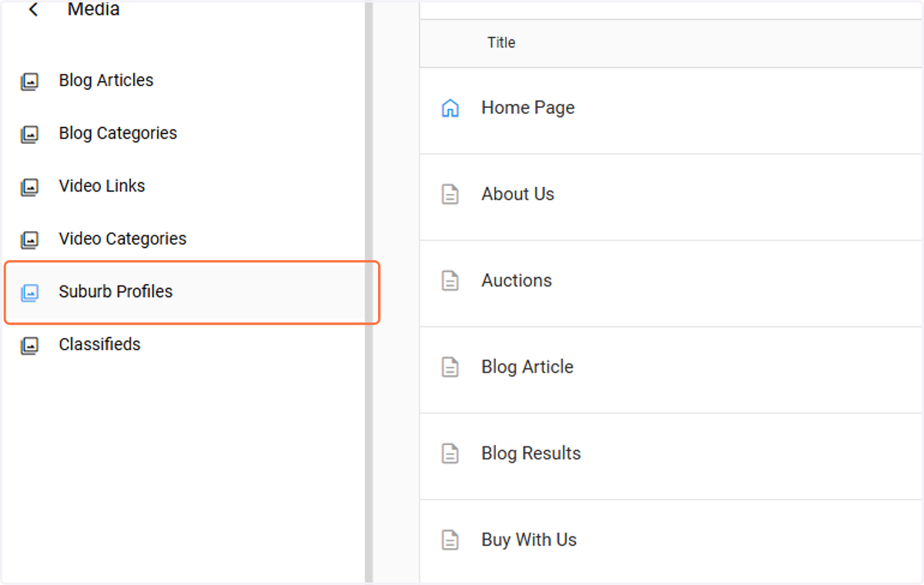The width and height of the screenshot is (924, 585).
Task: Click the Classifieds media icon
Action: (29, 345)
